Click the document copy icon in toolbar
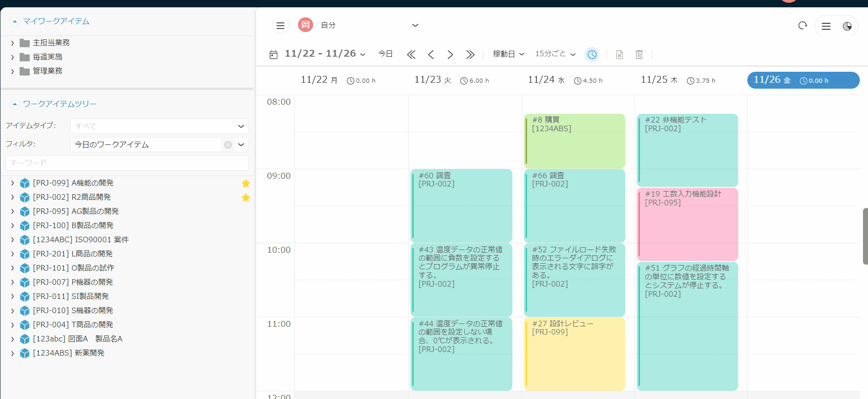The image size is (868, 399). point(619,54)
